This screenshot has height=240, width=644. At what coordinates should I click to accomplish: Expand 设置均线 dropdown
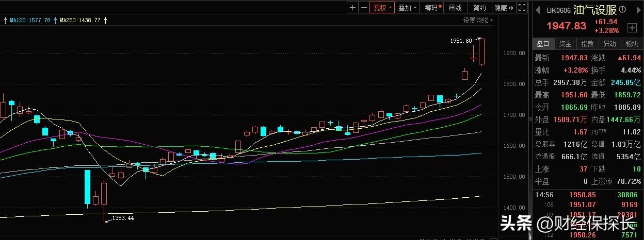[478, 20]
